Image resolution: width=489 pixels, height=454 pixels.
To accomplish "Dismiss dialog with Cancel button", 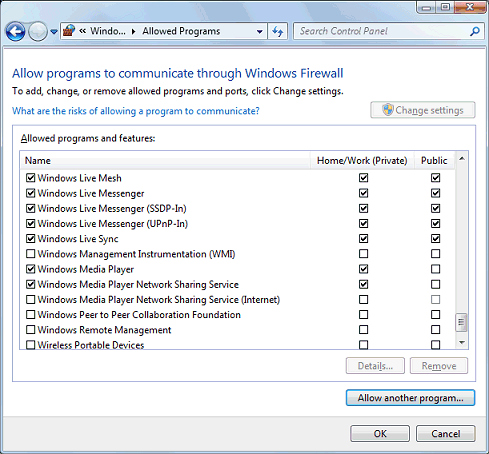I will [x=446, y=434].
